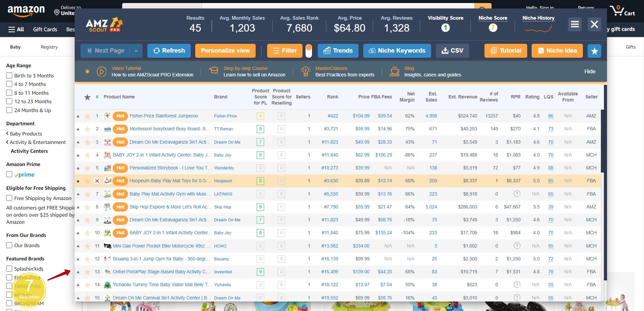Check the Free Shipping by Amazon checkbox

pos(9,198)
